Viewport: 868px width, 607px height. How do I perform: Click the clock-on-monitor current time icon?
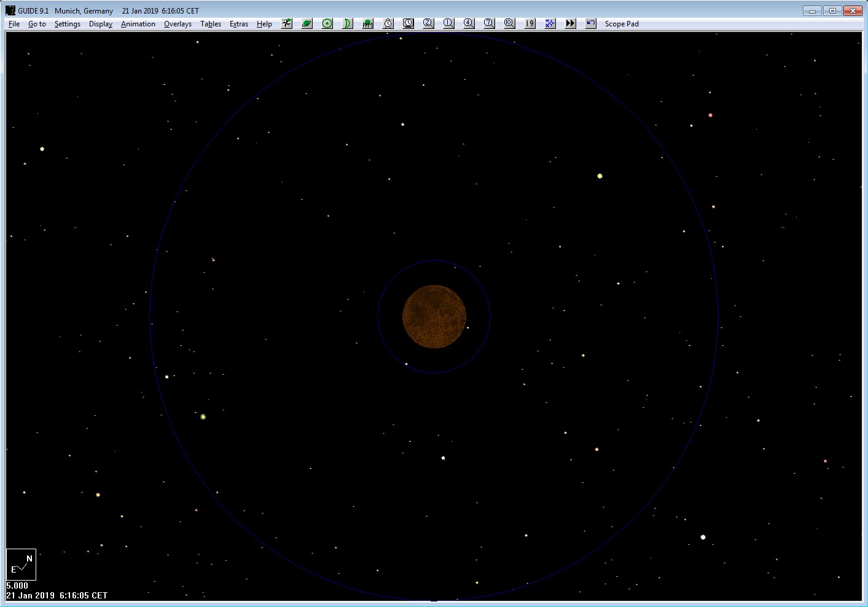point(409,23)
